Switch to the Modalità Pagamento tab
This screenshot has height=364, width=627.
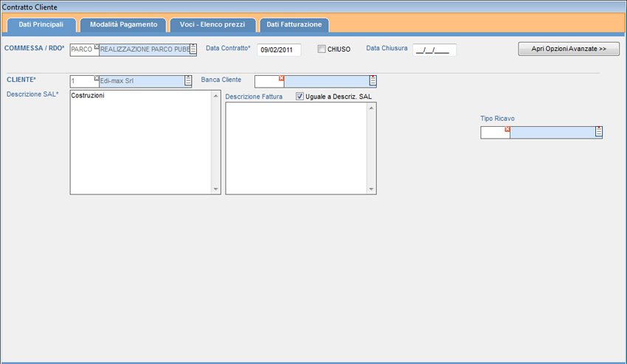click(123, 24)
